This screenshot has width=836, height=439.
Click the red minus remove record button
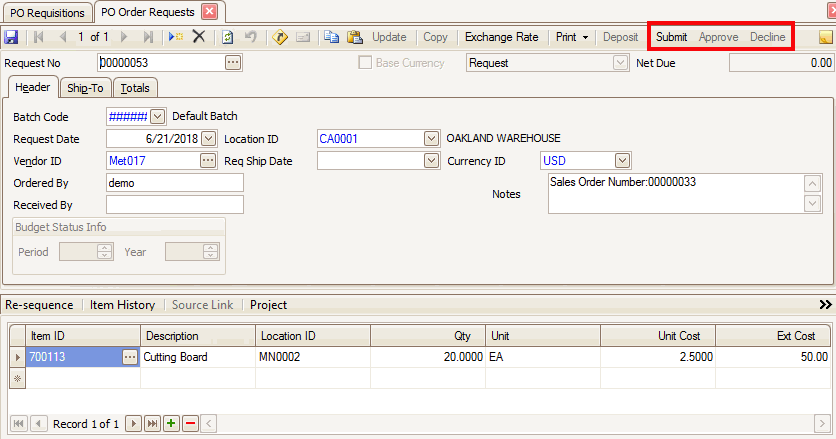(x=190, y=424)
